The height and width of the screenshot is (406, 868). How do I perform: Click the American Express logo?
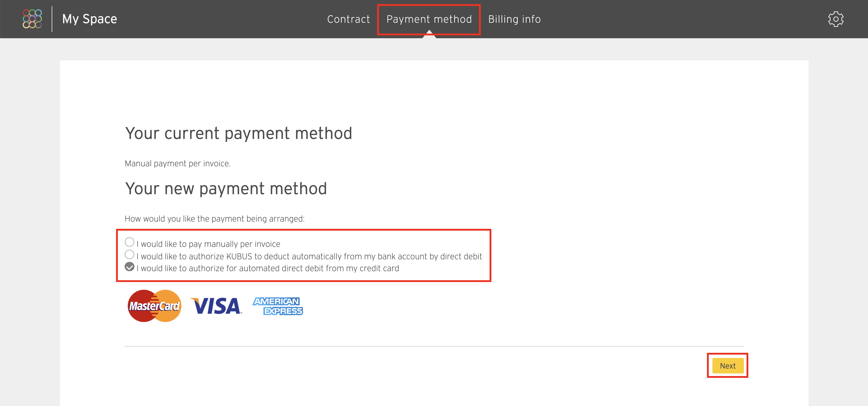tap(278, 306)
